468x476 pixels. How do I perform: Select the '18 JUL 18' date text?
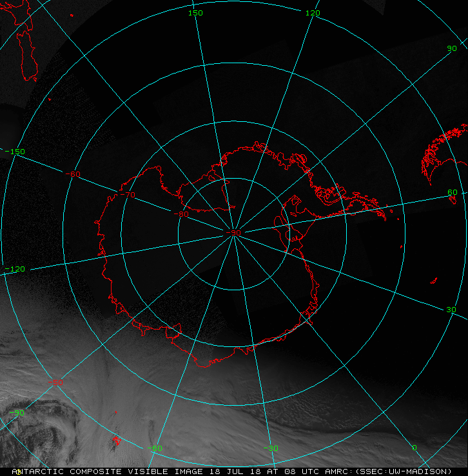click(x=235, y=471)
